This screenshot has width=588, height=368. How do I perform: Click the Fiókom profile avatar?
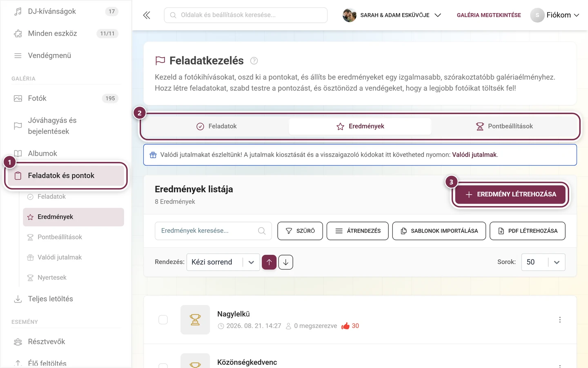tap(537, 15)
